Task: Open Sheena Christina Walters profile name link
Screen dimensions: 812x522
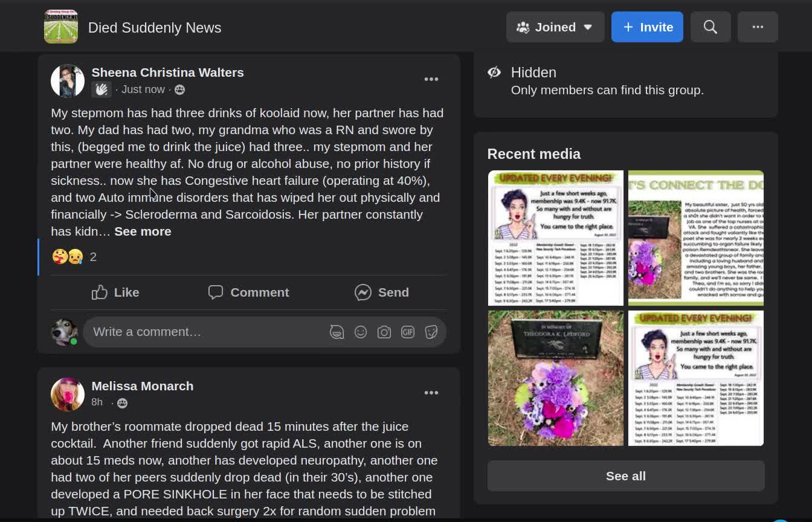Action: coord(167,72)
